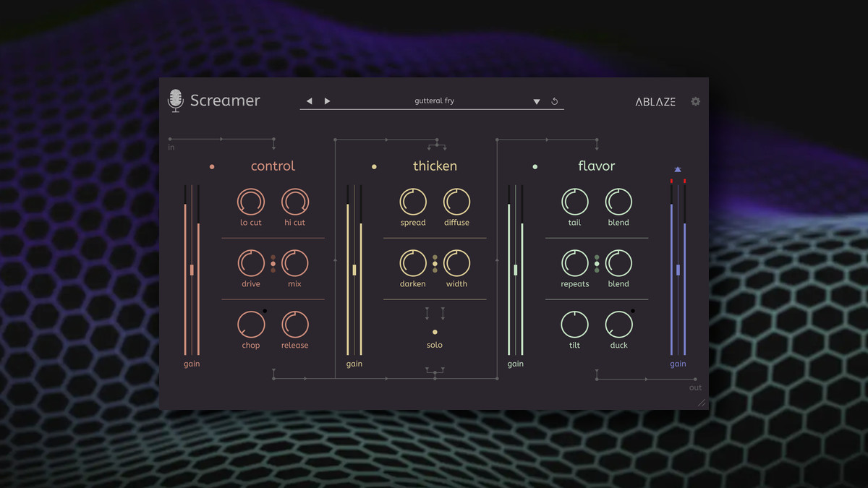Click the hi cut knob
This screenshot has height=488, width=868.
(x=294, y=202)
